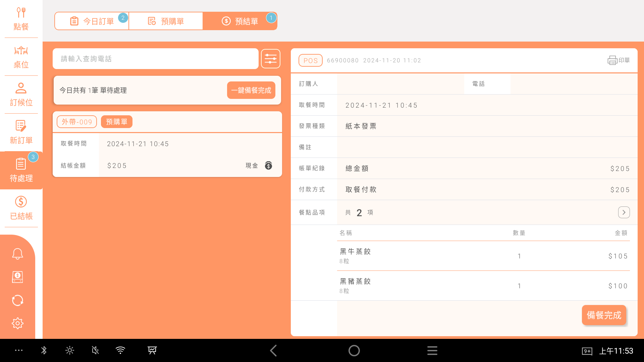Go to 桌位 table layout
Screen dimensions: 644x362
click(x=21, y=57)
